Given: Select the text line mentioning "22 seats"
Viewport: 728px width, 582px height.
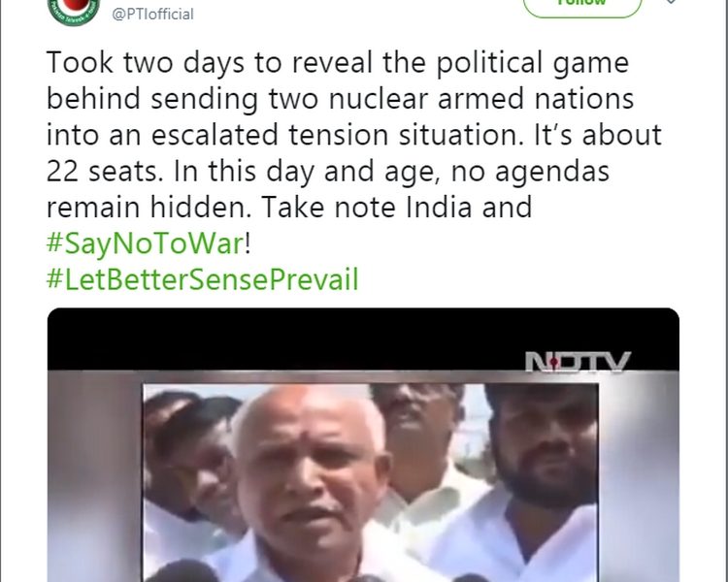Looking at the screenshot, I should (x=328, y=172).
